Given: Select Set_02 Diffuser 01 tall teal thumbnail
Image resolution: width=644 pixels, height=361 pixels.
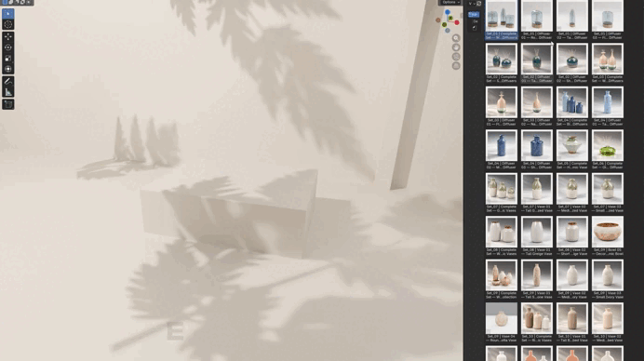Looking at the screenshot, I should pos(536,63).
